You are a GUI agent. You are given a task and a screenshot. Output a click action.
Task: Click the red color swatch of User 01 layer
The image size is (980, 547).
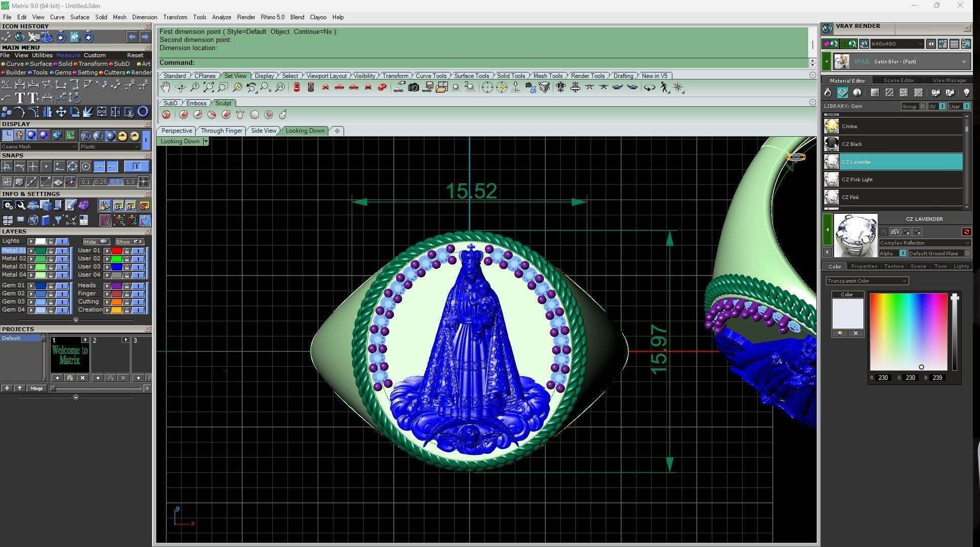(117, 251)
